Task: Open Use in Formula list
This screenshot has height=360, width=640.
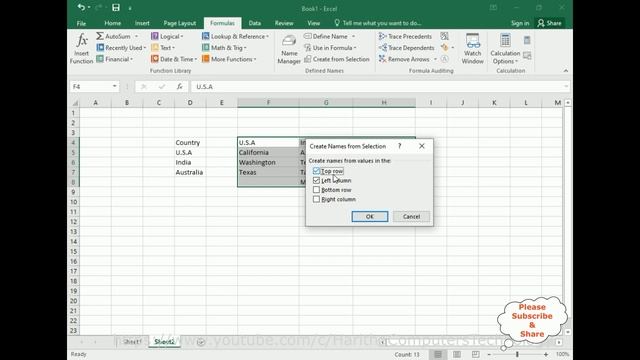Action: [330, 48]
